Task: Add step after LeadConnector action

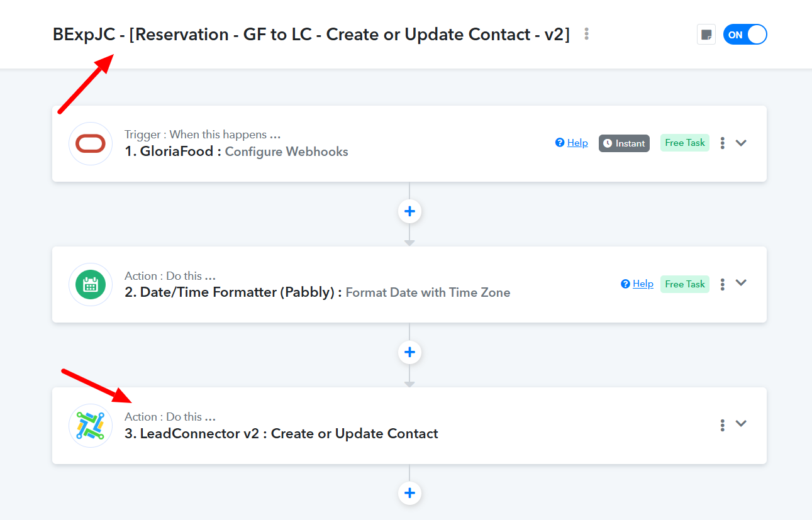Action: pyautogui.click(x=409, y=493)
